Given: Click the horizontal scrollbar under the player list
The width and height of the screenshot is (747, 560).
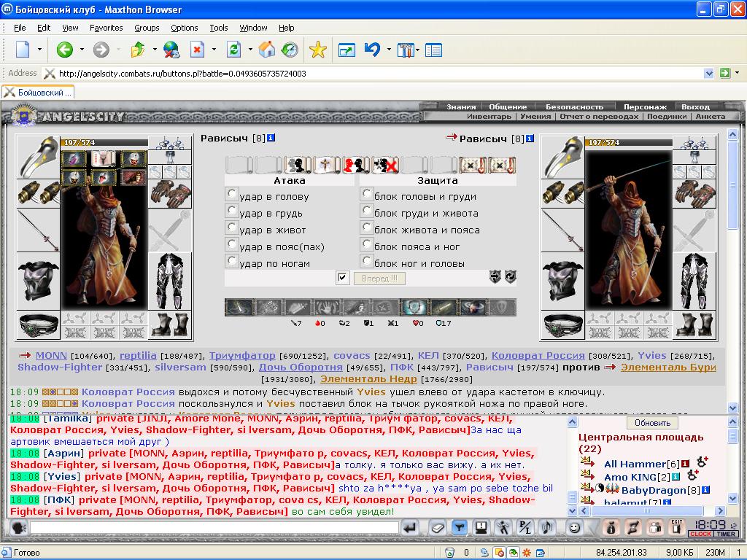Looking at the screenshot, I should 651,510.
